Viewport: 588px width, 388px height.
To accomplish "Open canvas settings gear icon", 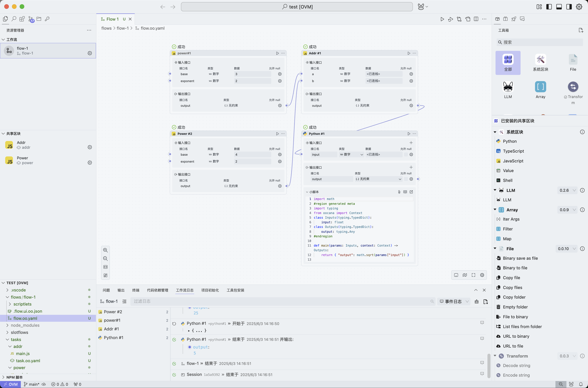I will tap(482, 275).
